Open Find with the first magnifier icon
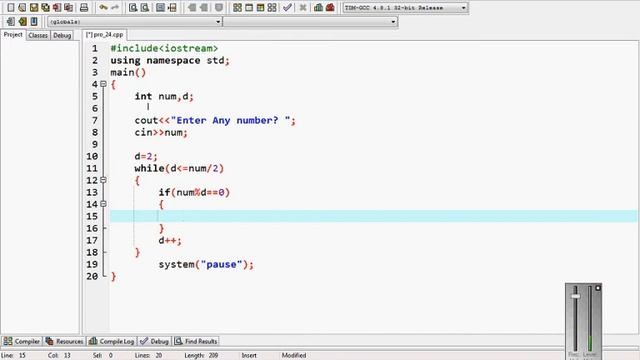Image resolution: width=640 pixels, height=360 pixels. click(133, 7)
